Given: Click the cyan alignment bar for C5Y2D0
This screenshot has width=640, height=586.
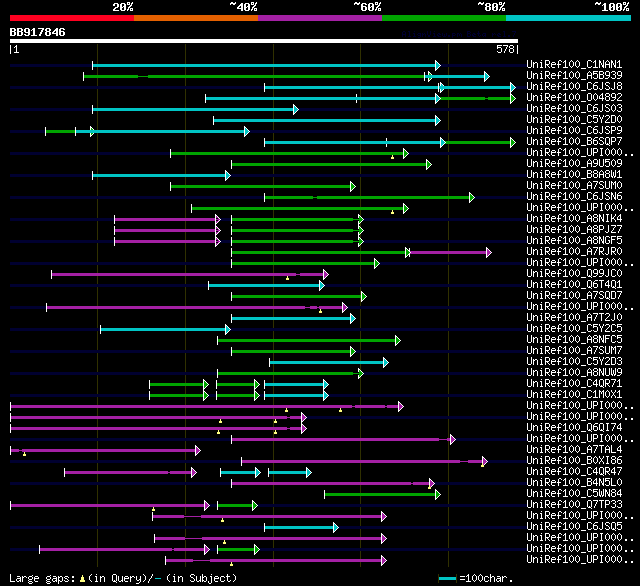Looking at the screenshot, I should point(327,120).
